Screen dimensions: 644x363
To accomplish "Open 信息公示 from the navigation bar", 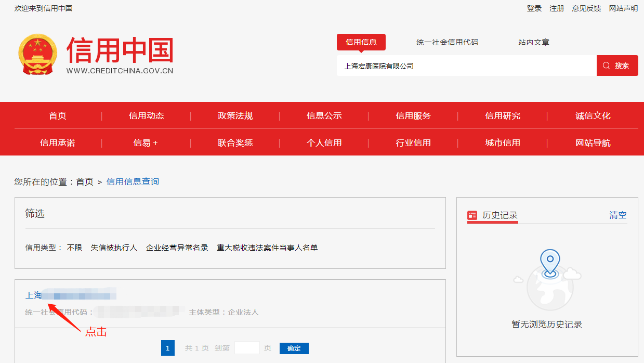I will point(324,116).
